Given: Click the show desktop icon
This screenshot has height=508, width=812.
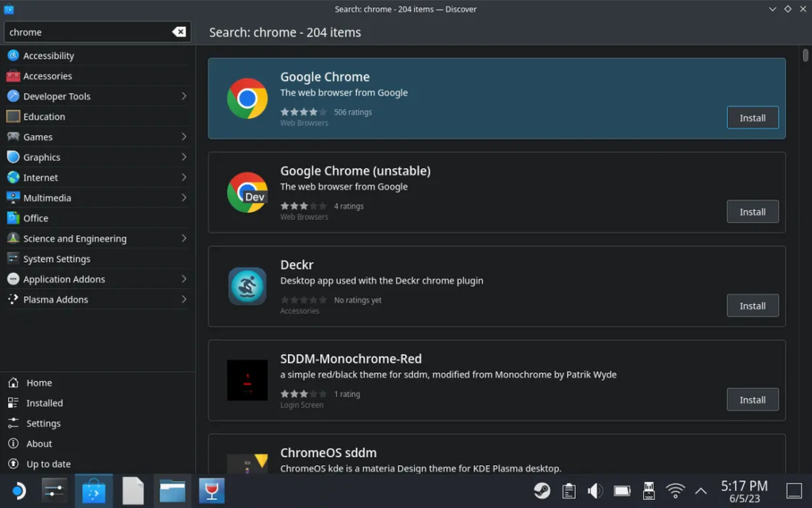Looking at the screenshot, I should click(x=794, y=491).
